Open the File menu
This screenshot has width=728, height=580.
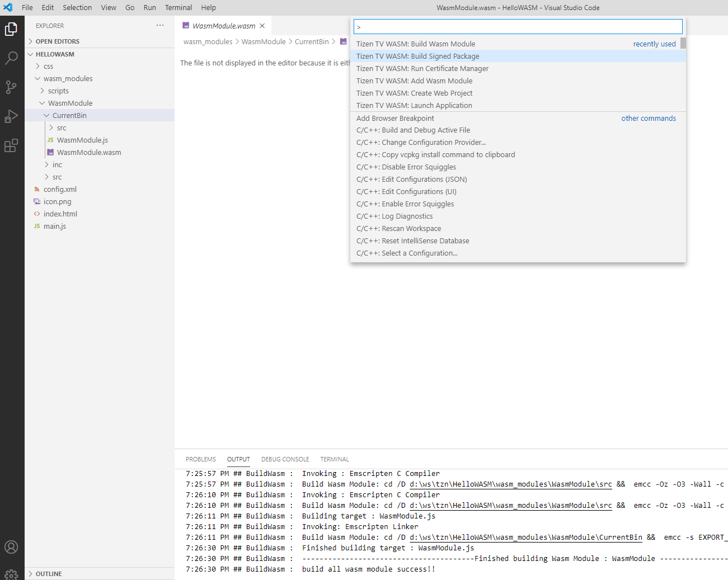27,7
